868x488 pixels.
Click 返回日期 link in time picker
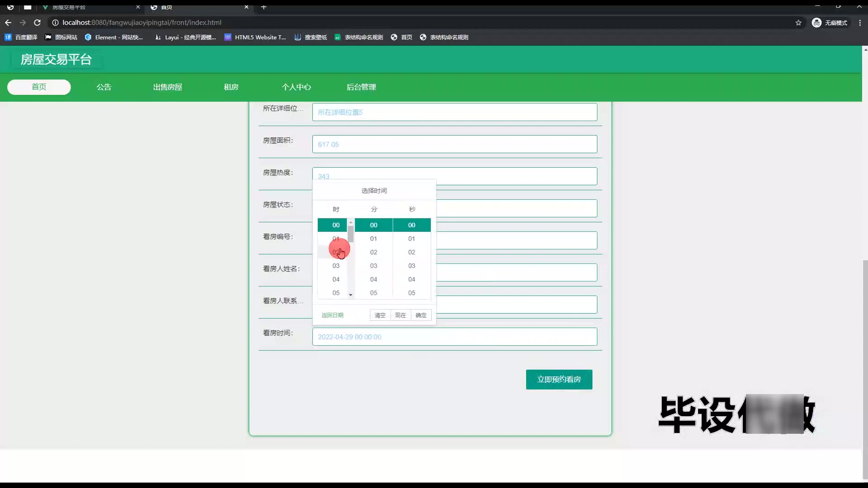(x=332, y=315)
